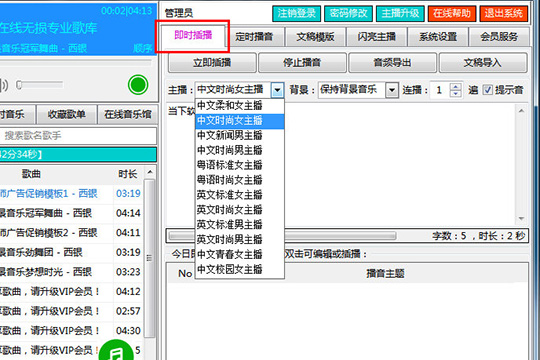The height and width of the screenshot is (360, 540).
Task: Open the 主播 dropdown arrow
Action: 277,90
